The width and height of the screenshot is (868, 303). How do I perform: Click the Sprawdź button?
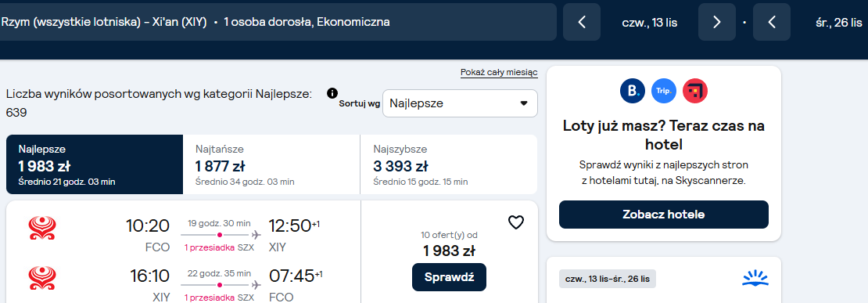point(449,277)
